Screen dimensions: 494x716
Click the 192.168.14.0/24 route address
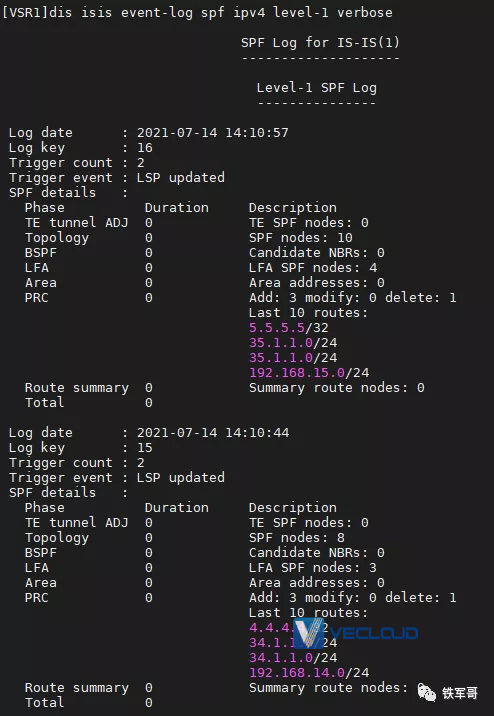click(309, 673)
